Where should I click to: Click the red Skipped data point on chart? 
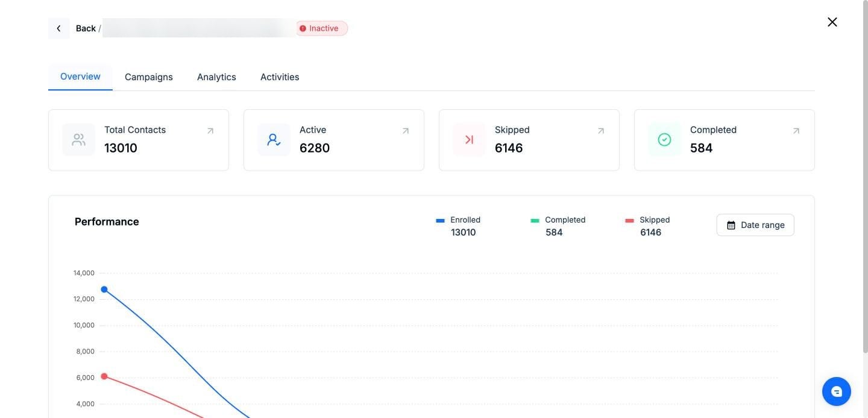[104, 376]
